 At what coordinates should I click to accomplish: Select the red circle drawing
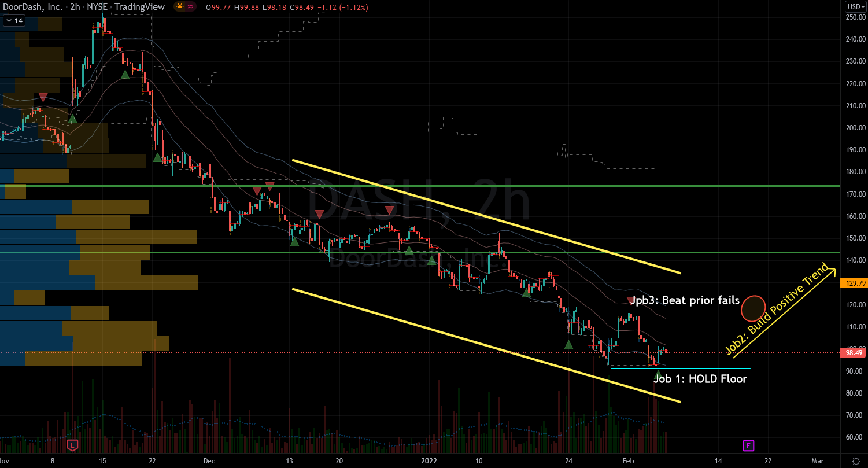[x=754, y=308]
